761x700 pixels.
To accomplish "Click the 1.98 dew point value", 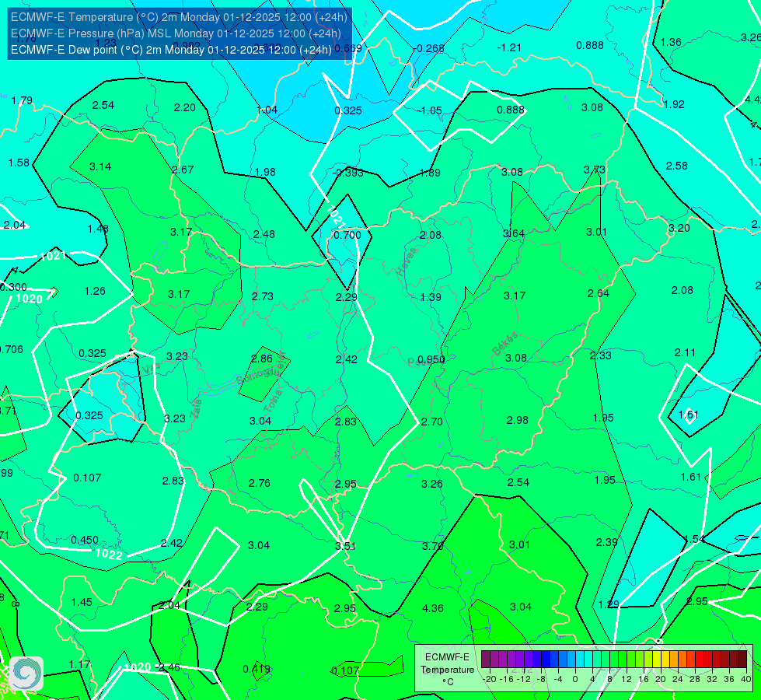I will click(x=265, y=172).
